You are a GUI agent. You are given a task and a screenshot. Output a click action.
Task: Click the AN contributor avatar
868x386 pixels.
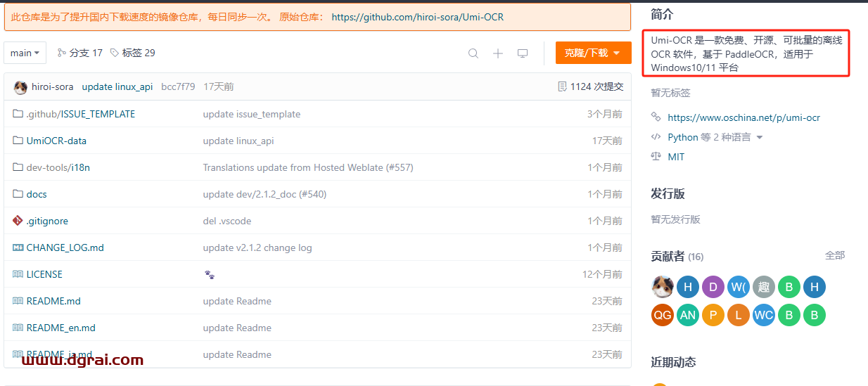688,315
